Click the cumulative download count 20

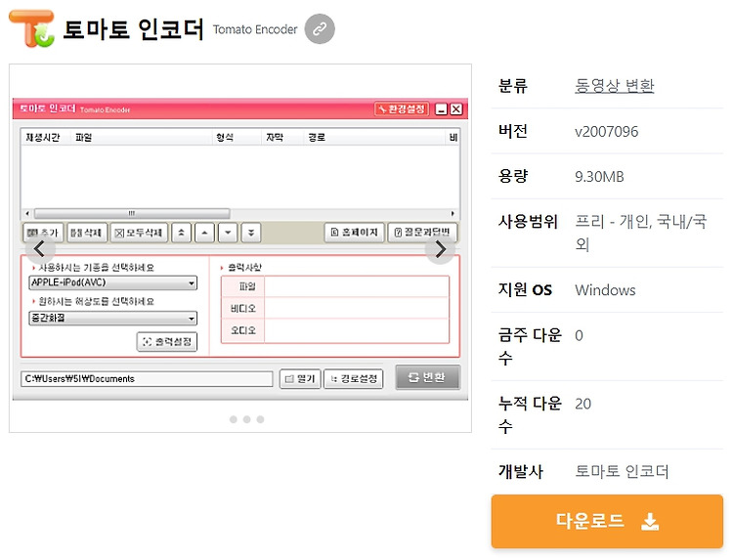pos(582,404)
